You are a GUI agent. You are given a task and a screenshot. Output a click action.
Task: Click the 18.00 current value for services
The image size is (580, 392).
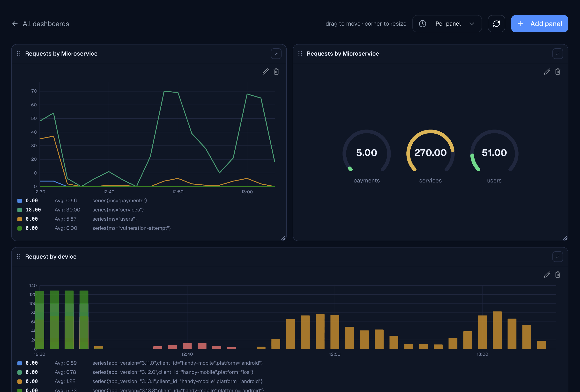point(33,210)
